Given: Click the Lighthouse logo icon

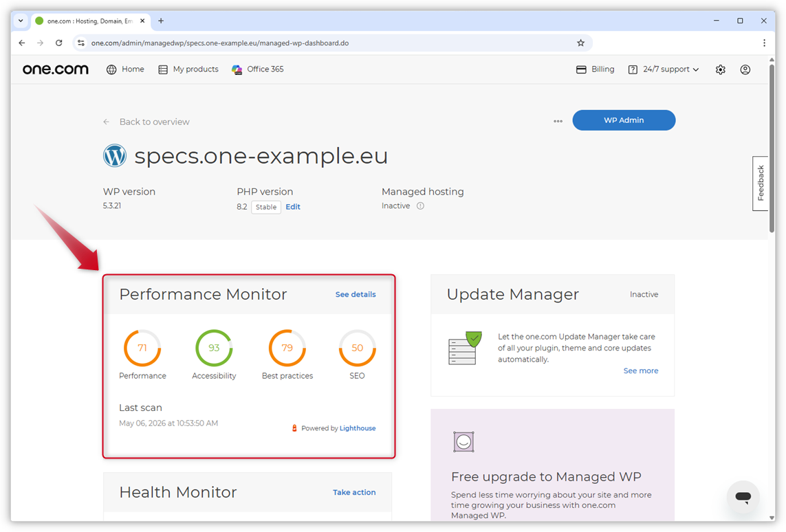Looking at the screenshot, I should tap(294, 428).
